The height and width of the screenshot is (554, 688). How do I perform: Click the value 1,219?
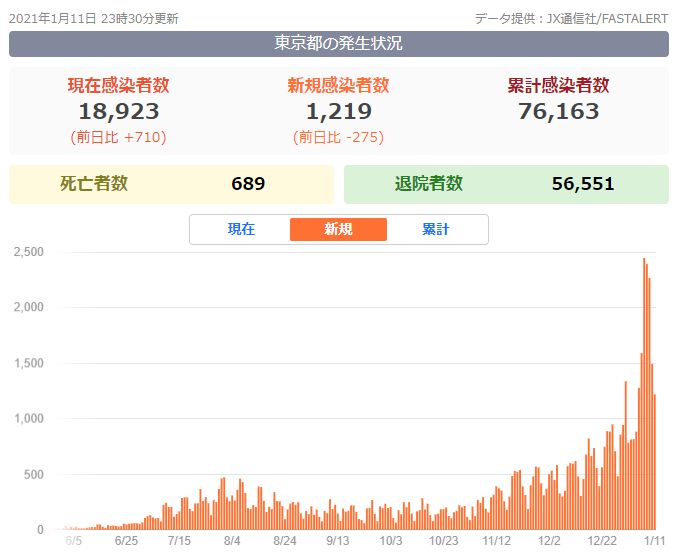(339, 111)
